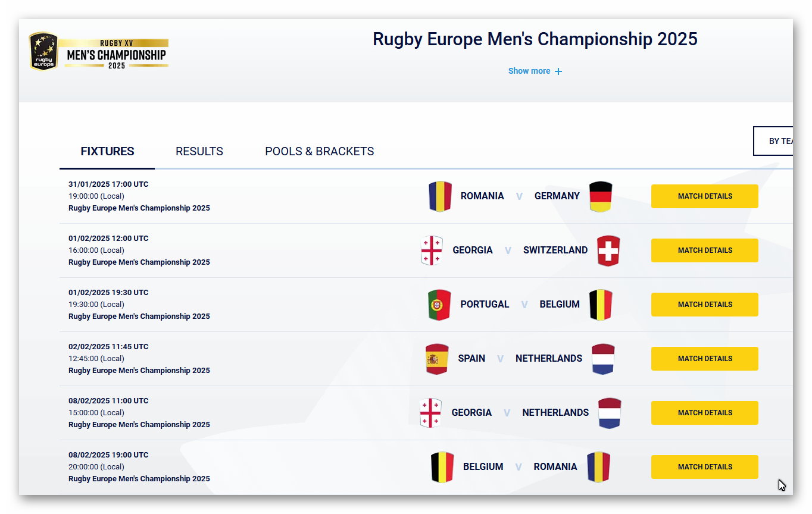Click the Rugby Europe Men's Championship logo
Screen dimensions: 812x514
pyautogui.click(x=99, y=52)
